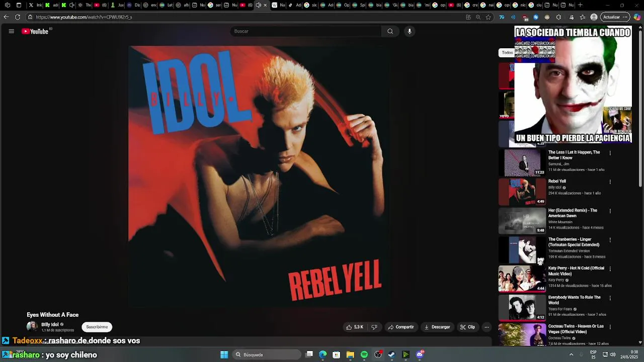Image resolution: width=644 pixels, height=362 pixels.
Task: Open taskbar volume speaker icon
Action: pos(613,354)
